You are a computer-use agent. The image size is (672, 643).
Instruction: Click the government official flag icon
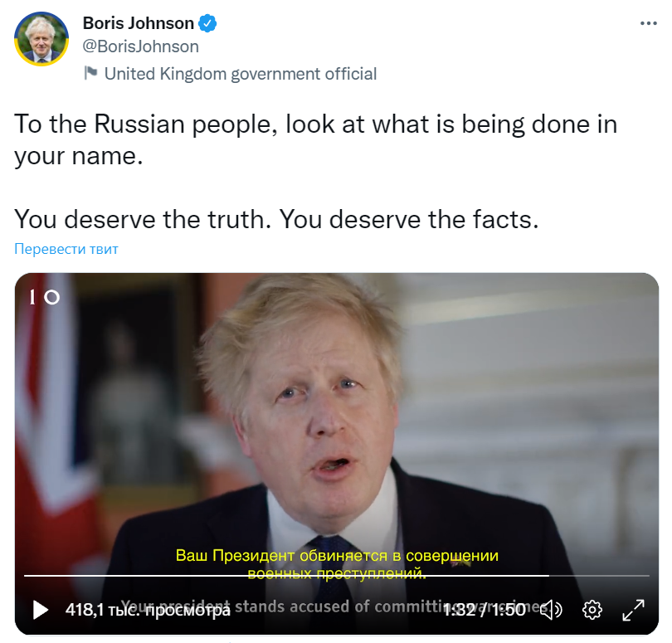[x=90, y=73]
